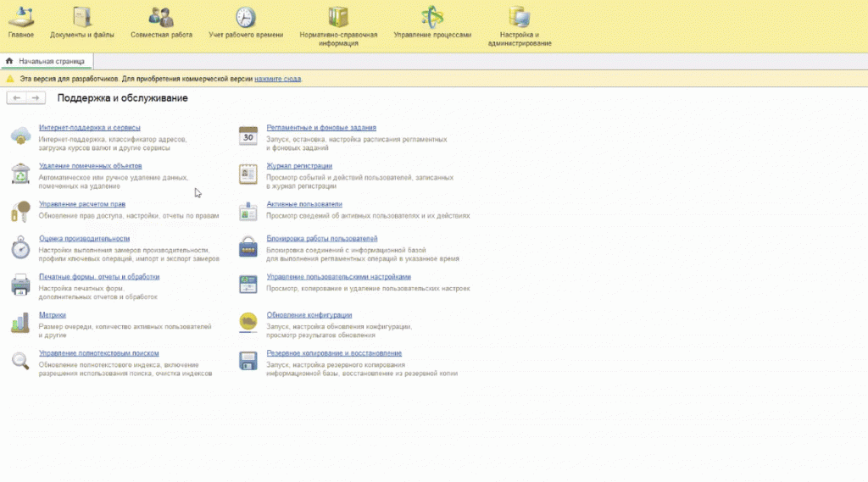The height and width of the screenshot is (482, 868).
Task: Click the user badge icon for Активные пользователи
Action: tap(248, 212)
